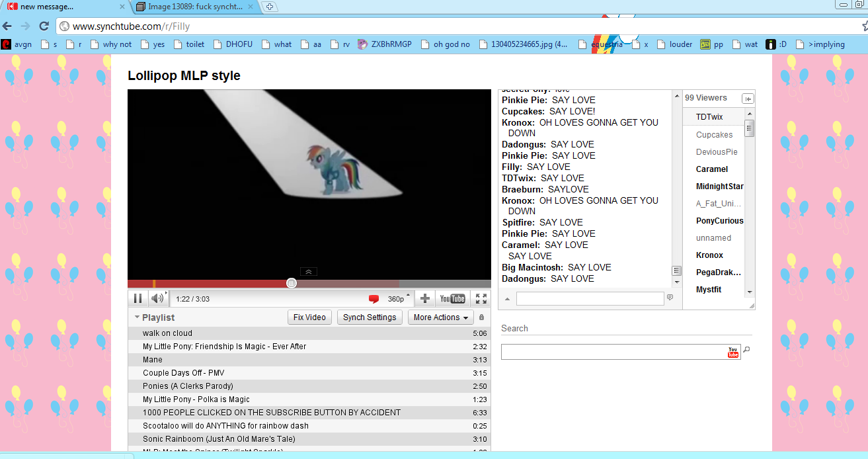Open the 'toilet' bookmark

(189, 44)
